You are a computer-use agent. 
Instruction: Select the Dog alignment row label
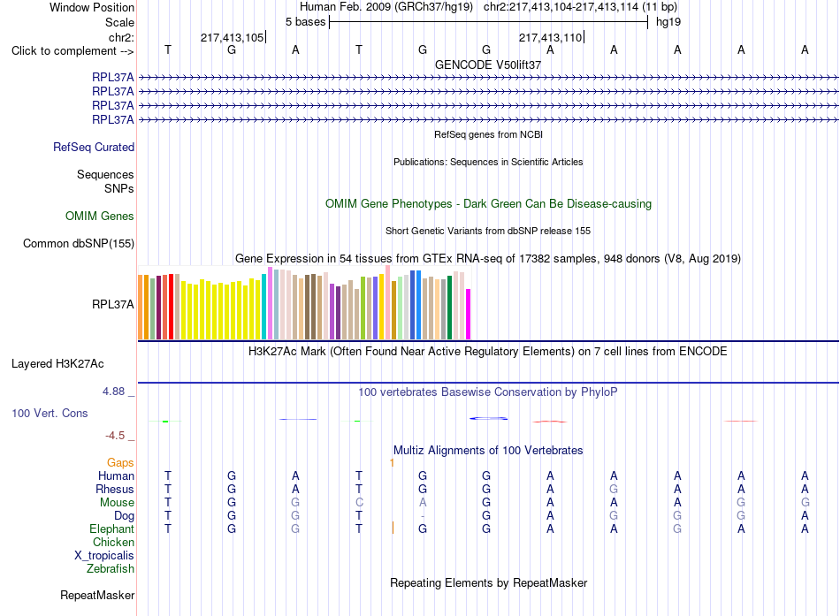coord(125,516)
